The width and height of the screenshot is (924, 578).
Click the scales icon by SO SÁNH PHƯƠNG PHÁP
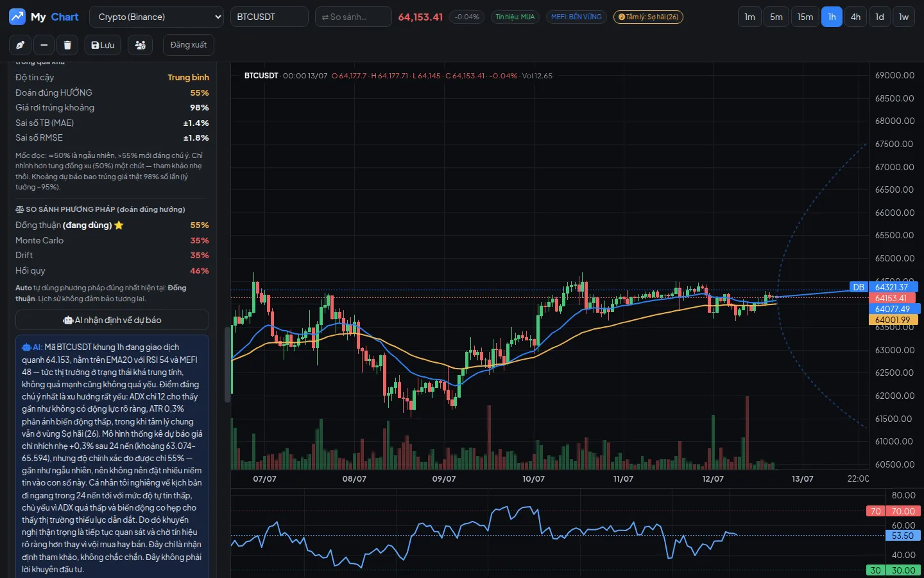[x=20, y=209]
